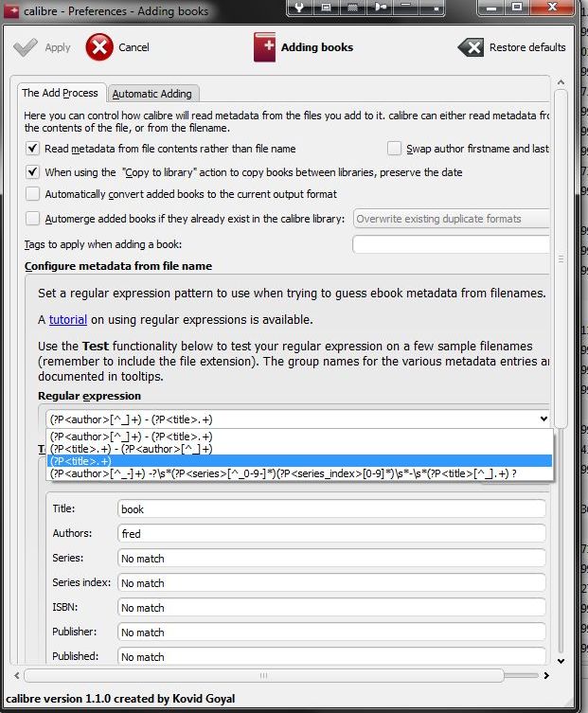Open the regular expressions tutorial link

(68, 320)
